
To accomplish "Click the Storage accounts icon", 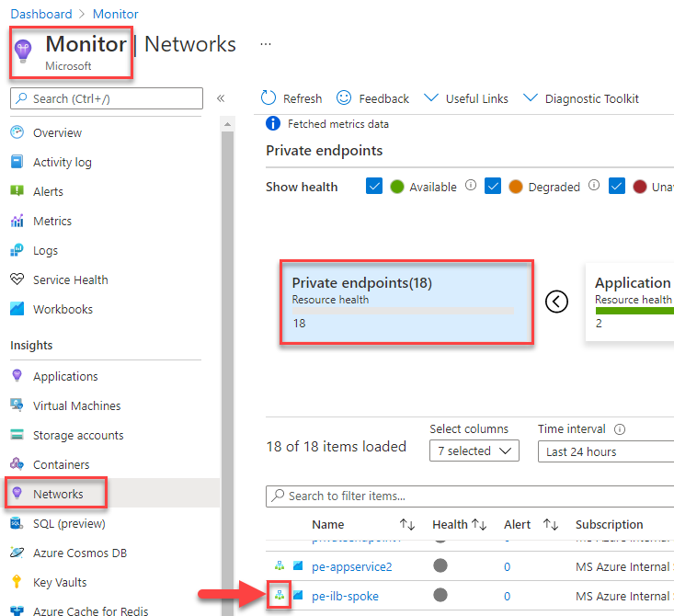I will pos(17,435).
